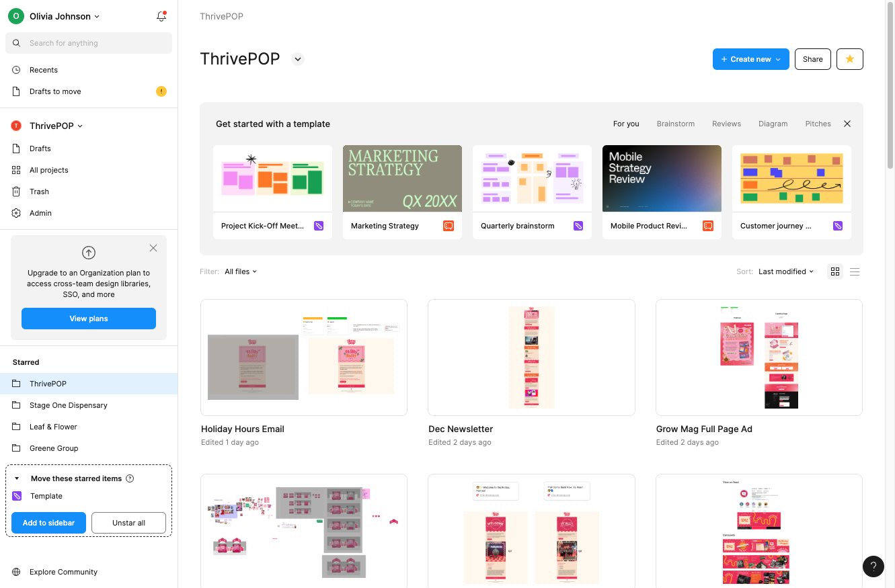
Task: Open Drafts file icon under ThrivePOP
Action: [x=17, y=149]
